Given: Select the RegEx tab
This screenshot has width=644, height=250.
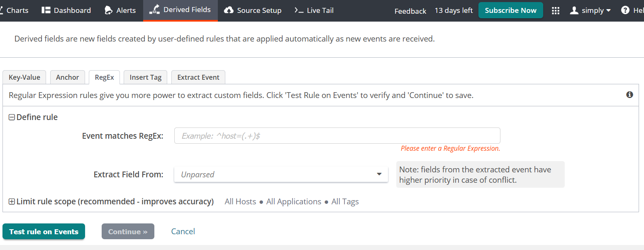Looking at the screenshot, I should (x=104, y=77).
